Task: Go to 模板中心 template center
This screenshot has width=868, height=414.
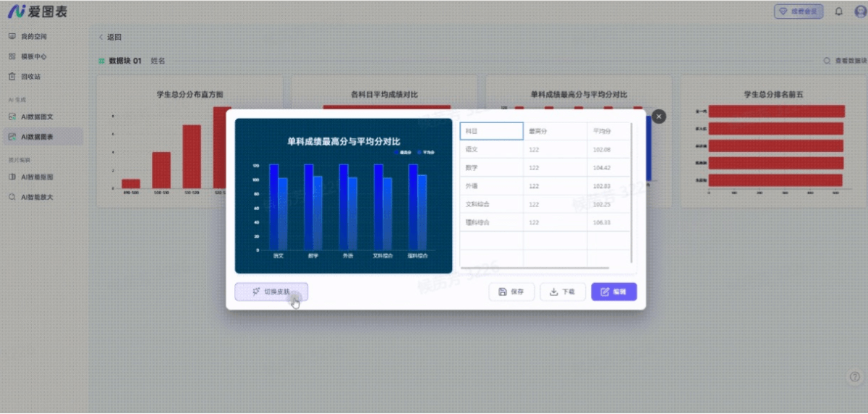Action: (33, 56)
